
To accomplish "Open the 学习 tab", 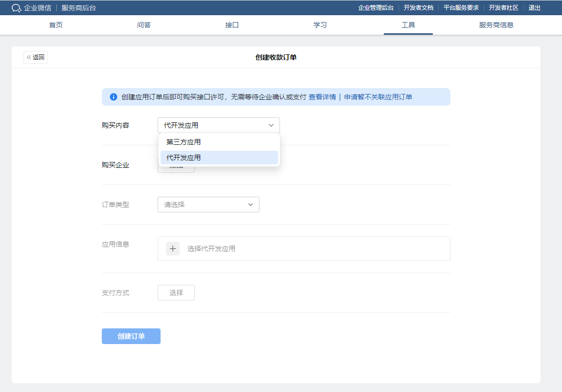I will point(320,25).
